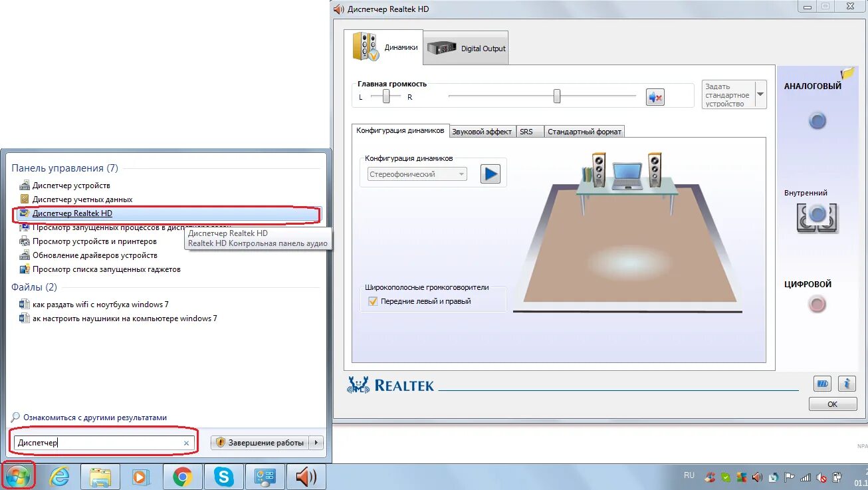Open file как раздать wifi с ноутбука
Viewport: 868px width, 490px height.
[x=100, y=305]
